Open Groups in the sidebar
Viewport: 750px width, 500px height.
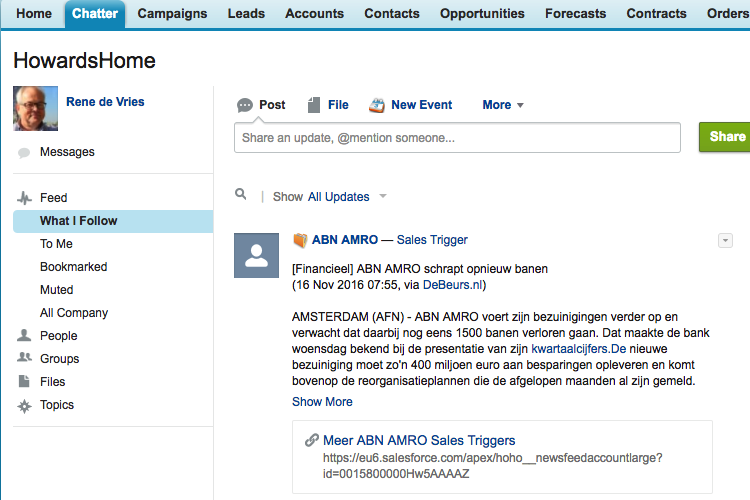(x=59, y=359)
